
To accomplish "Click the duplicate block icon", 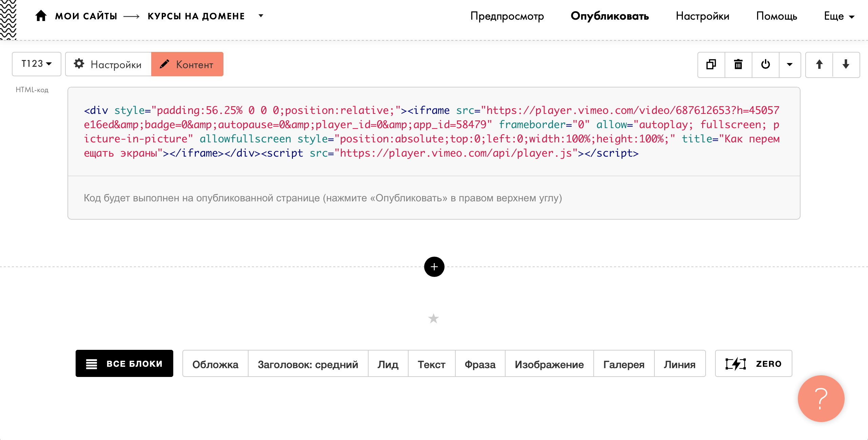I will (711, 64).
